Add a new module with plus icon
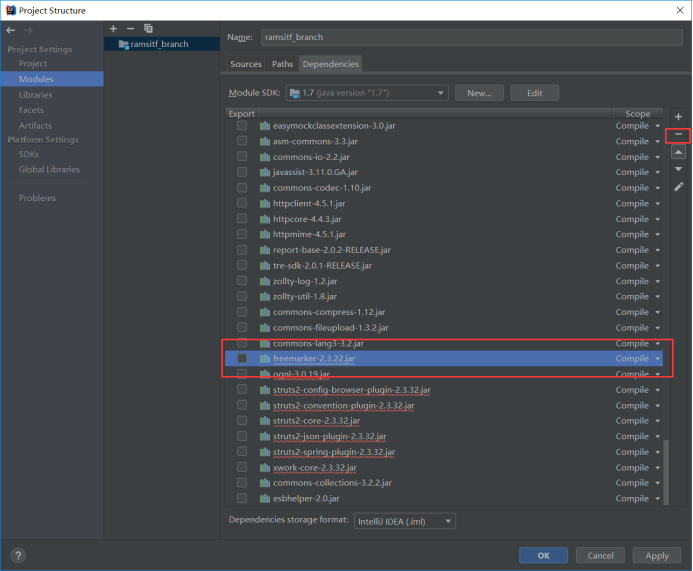693x571 pixels. click(113, 29)
